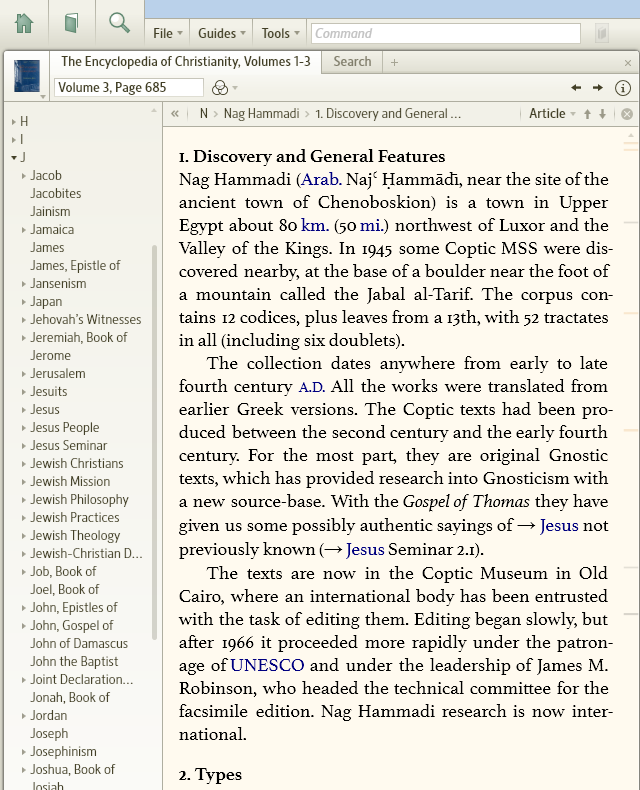Screen dimensions: 640x790
Task: Go forward with the right arrow
Action: [598, 88]
